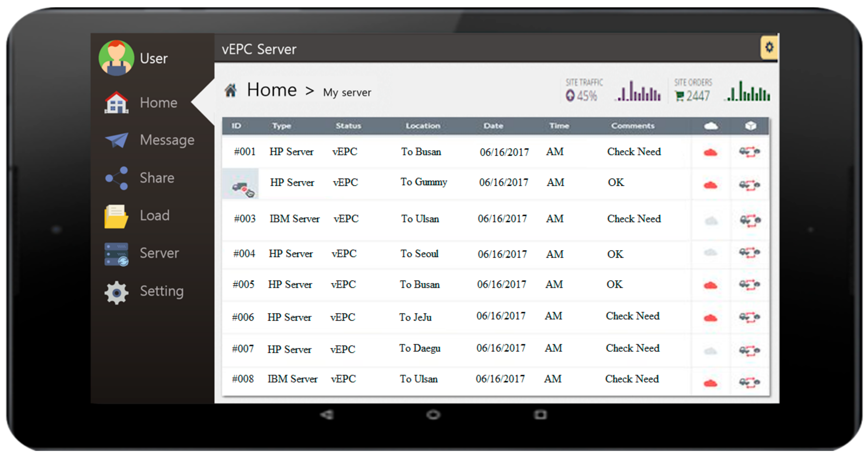Click the migrate icon for server #008
868x457 pixels.
[749, 382]
